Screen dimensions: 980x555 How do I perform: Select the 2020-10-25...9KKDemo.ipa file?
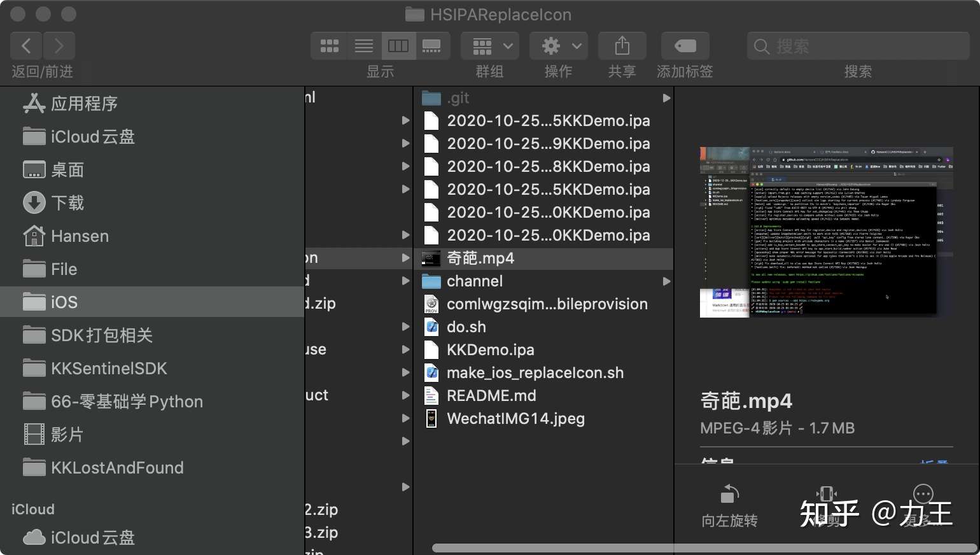click(543, 144)
